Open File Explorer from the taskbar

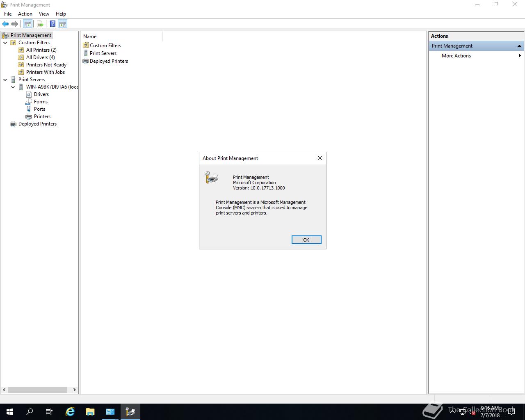pos(90,412)
